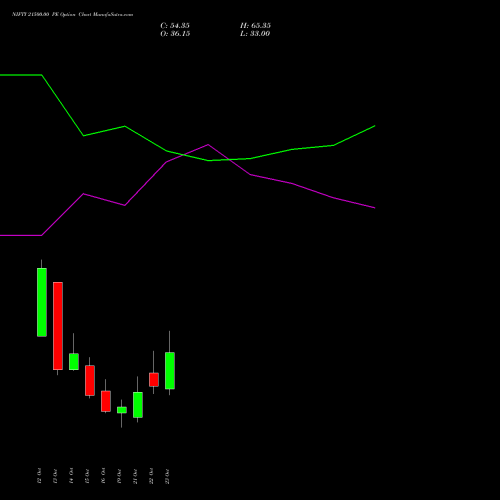Click the tiny green candle for 19 Oct
Viewport: 500px width, 500px height.
(122, 410)
